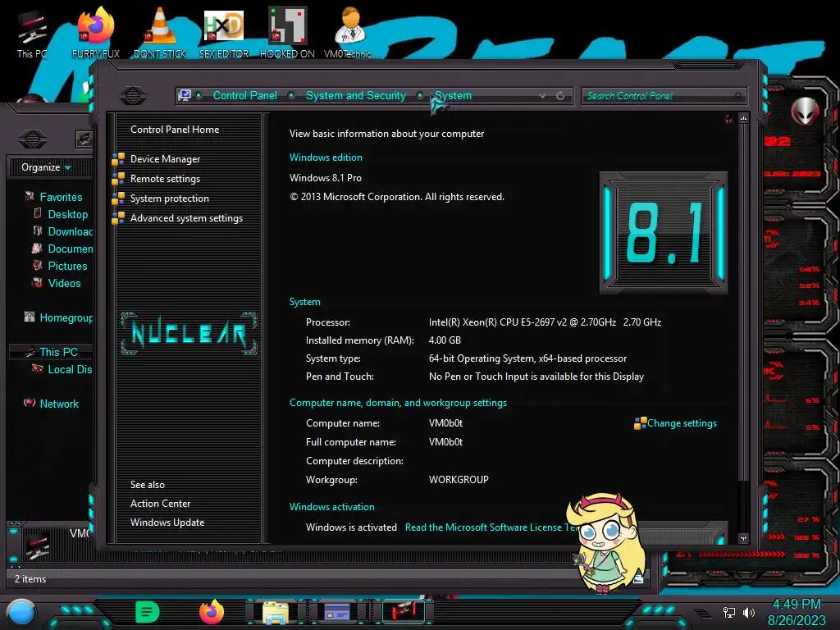Screen dimensions: 840x630
Task: Open Remote settings link
Action: pyautogui.click(x=165, y=179)
